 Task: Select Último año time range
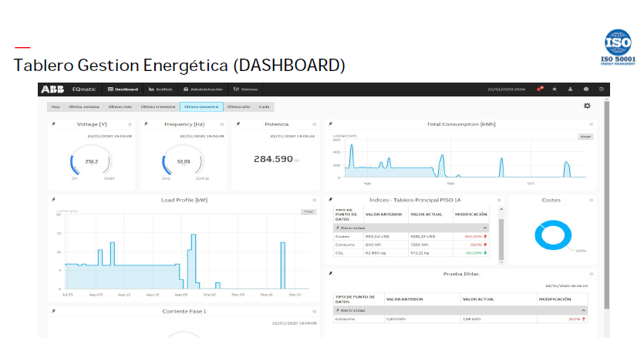[x=238, y=107]
